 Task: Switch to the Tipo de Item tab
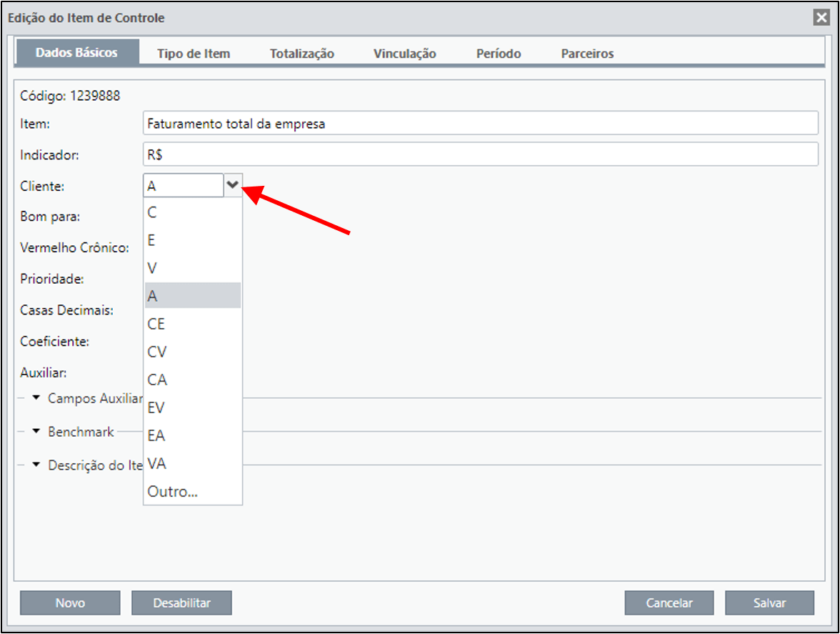coord(194,54)
